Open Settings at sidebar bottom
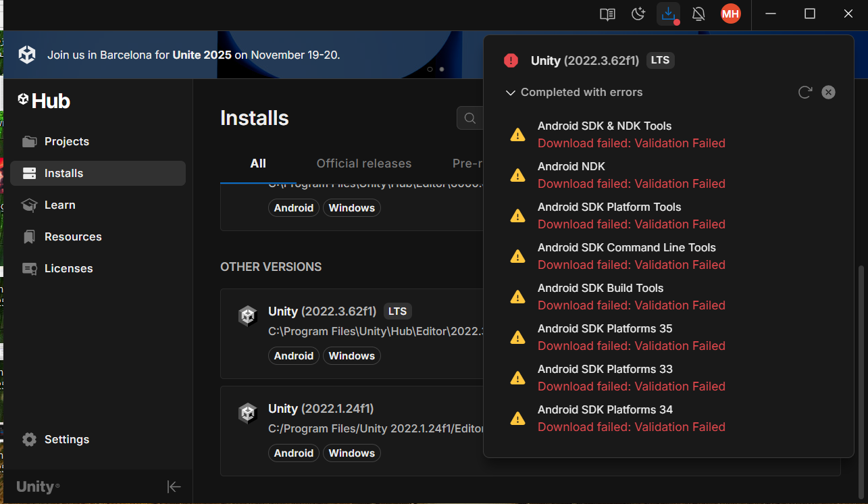The image size is (868, 504). tap(98, 439)
